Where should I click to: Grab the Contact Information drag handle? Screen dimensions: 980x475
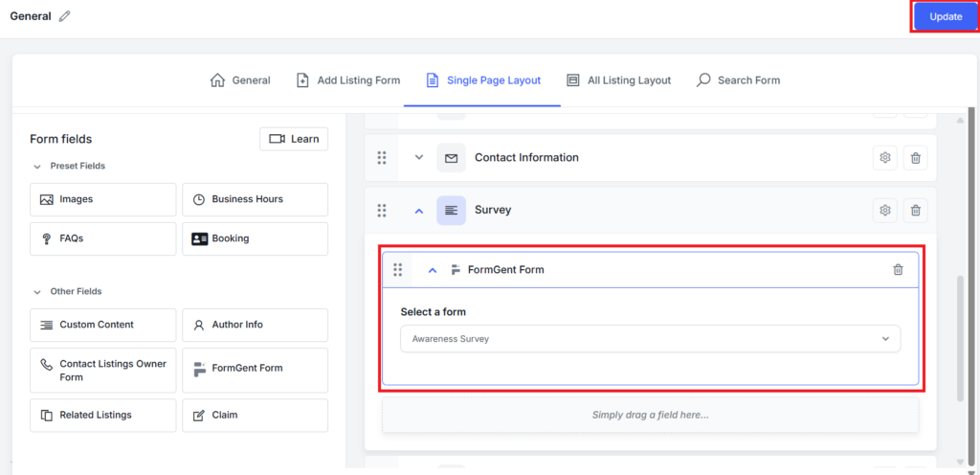tap(382, 158)
